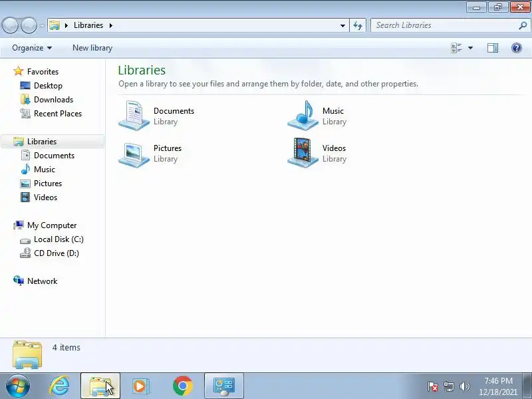Image resolution: width=532 pixels, height=399 pixels.
Task: Open address bar history dropdown
Action: pos(342,25)
